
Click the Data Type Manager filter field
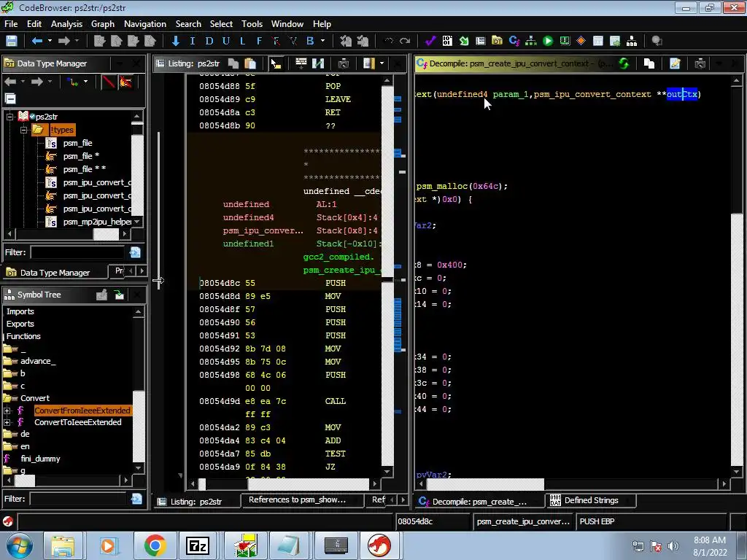click(x=77, y=252)
